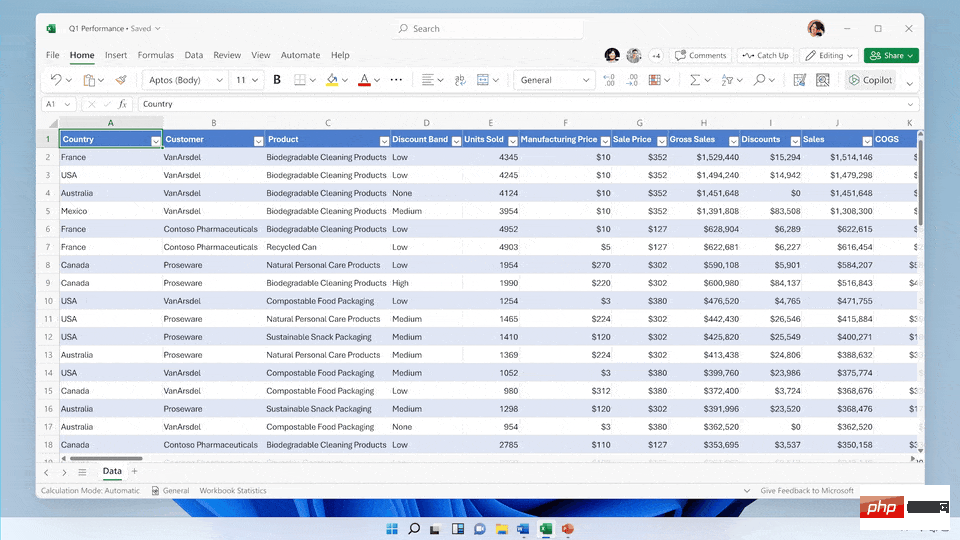The image size is (960, 540).
Task: Expand the ribbon options chevron
Action: [x=910, y=83]
